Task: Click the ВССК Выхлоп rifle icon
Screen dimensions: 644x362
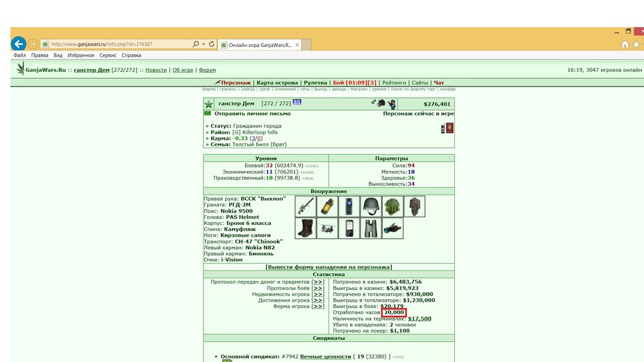Action: point(305,206)
